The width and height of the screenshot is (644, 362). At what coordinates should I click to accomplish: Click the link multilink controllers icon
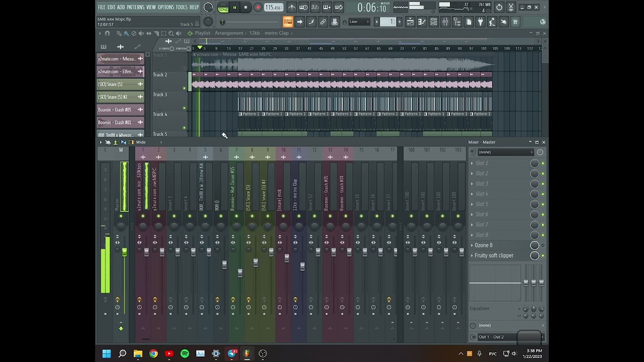point(323,22)
